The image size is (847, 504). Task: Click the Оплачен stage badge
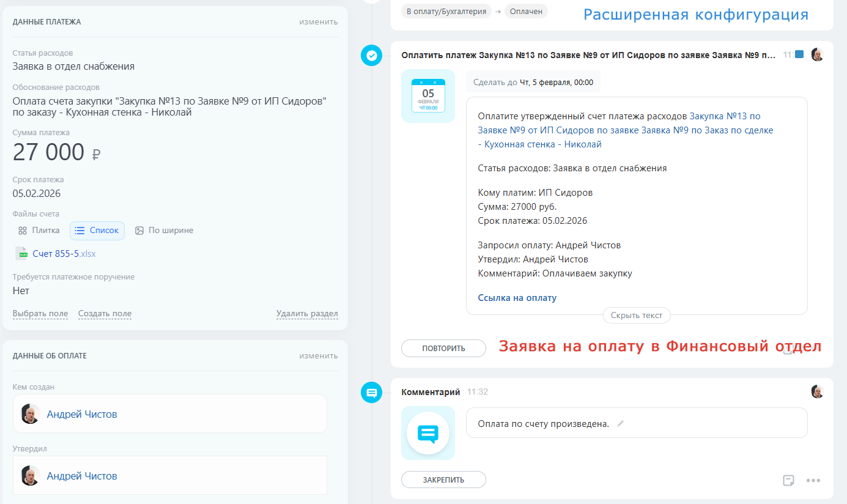(525, 11)
